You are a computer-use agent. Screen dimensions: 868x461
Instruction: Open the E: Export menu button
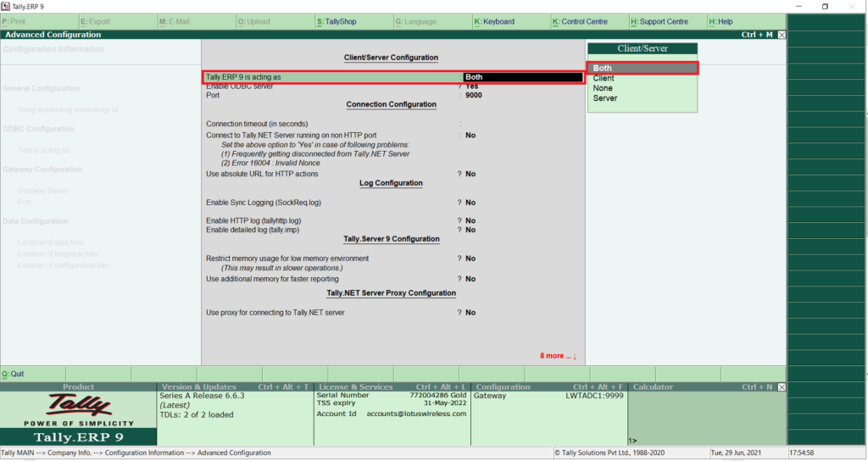coord(118,21)
